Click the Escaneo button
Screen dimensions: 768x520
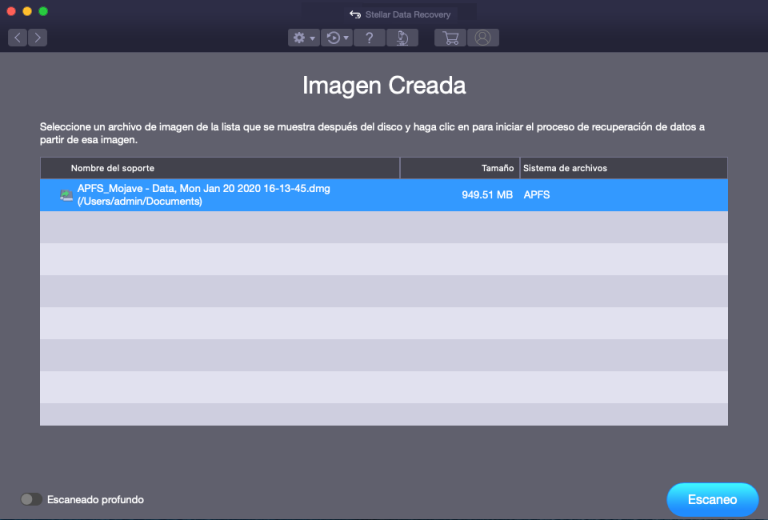[712, 499]
